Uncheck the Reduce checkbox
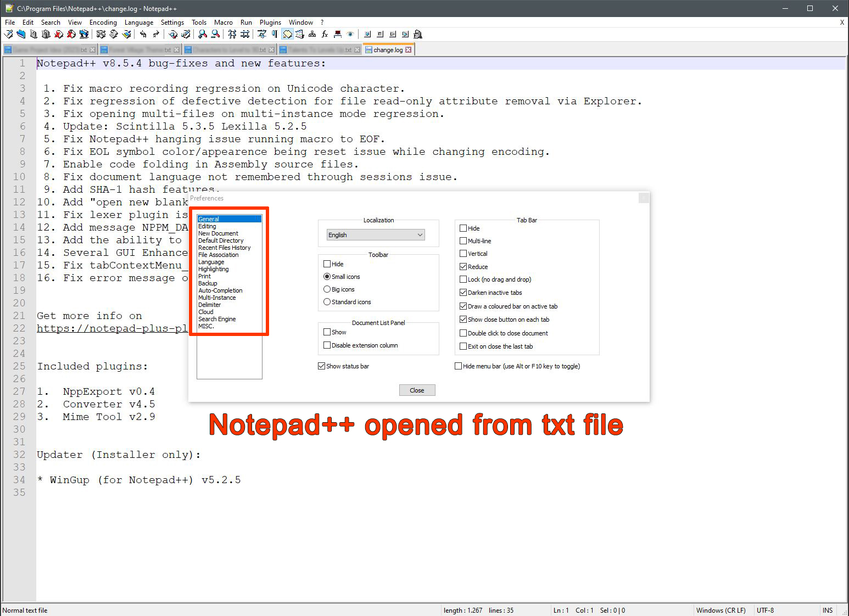 pyautogui.click(x=463, y=266)
